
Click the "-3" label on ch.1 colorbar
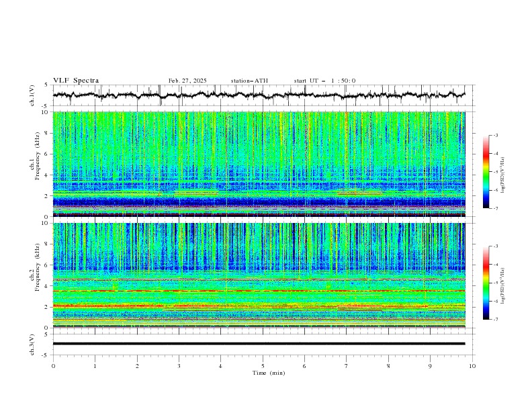click(495, 135)
